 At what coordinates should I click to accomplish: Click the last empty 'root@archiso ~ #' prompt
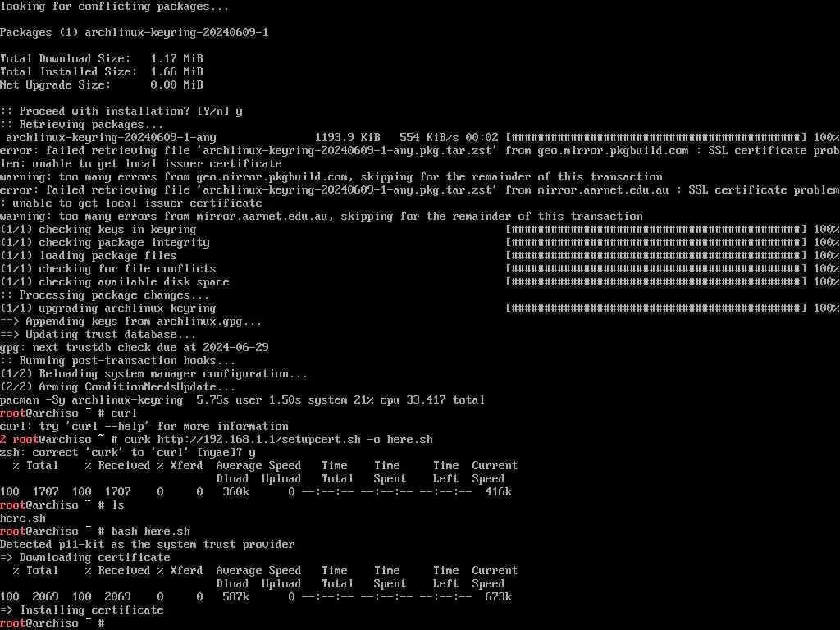(52, 623)
